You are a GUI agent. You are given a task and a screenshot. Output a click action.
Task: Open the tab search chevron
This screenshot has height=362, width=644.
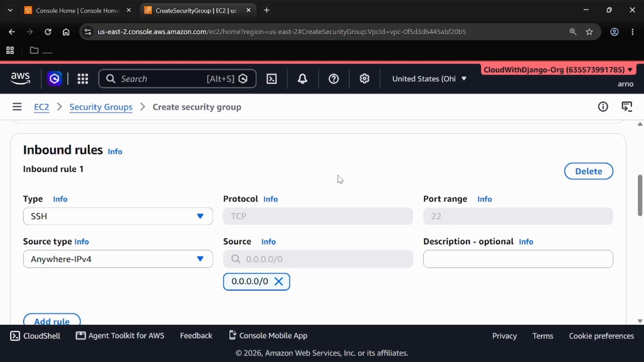tap(10, 10)
